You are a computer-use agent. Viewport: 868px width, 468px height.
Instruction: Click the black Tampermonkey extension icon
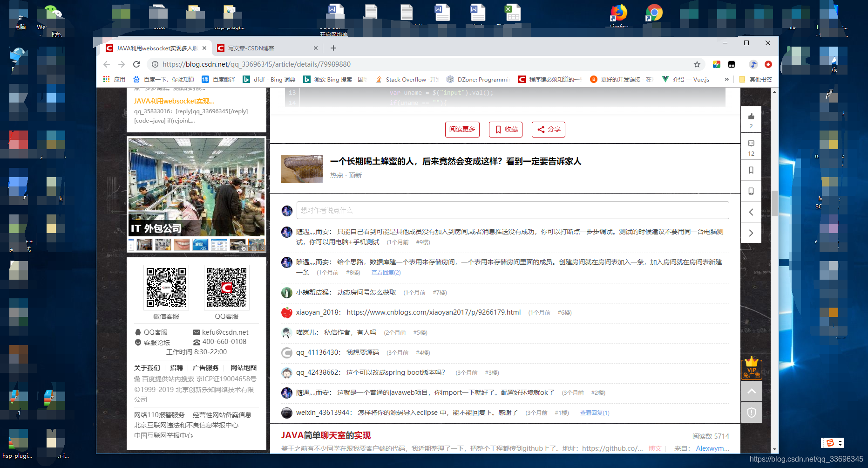point(732,64)
